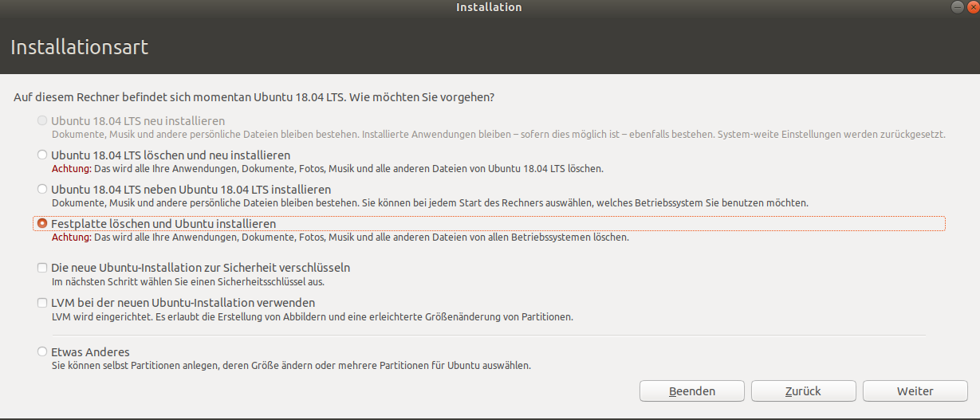This screenshot has width=980, height=420.
Task: Continue with the Weiter button
Action: [x=915, y=391]
